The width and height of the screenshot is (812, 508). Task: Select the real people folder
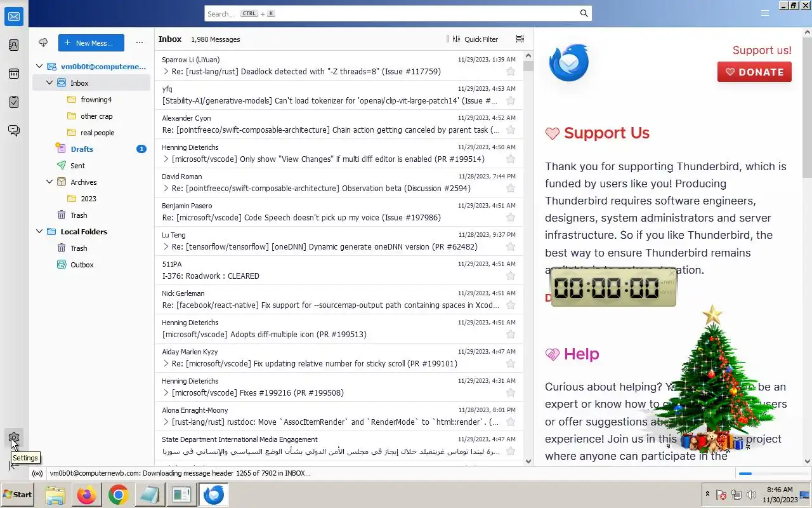tap(91, 132)
